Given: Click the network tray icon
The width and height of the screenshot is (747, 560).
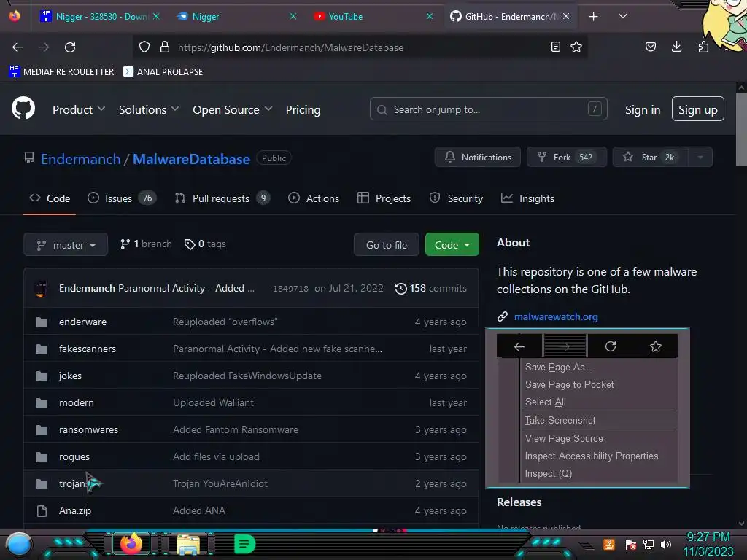Looking at the screenshot, I should (649, 544).
